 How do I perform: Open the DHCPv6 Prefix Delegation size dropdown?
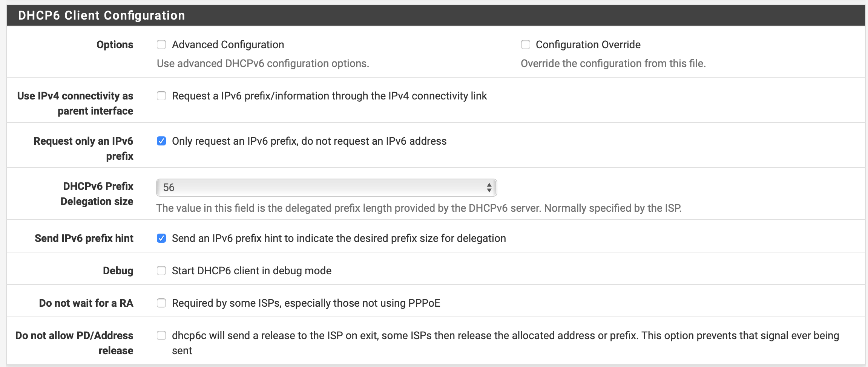(x=326, y=188)
